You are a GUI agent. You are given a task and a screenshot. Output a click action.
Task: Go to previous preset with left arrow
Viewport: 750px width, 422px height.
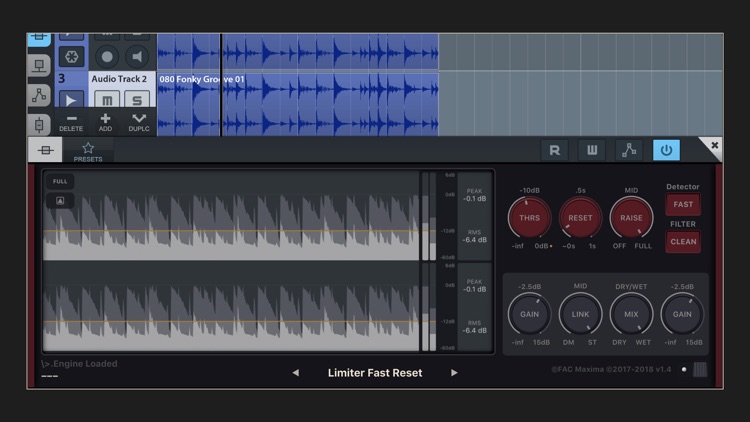point(296,373)
